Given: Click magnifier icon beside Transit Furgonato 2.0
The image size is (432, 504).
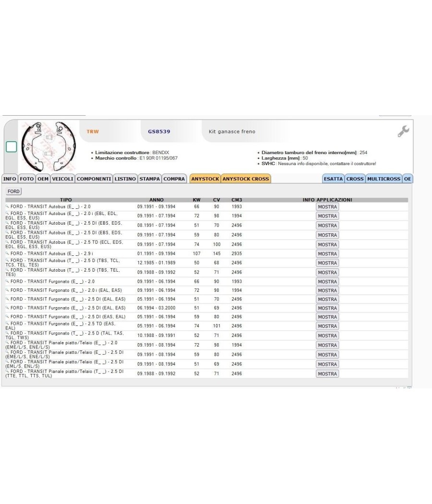Looking at the screenshot, I should coord(7,281).
